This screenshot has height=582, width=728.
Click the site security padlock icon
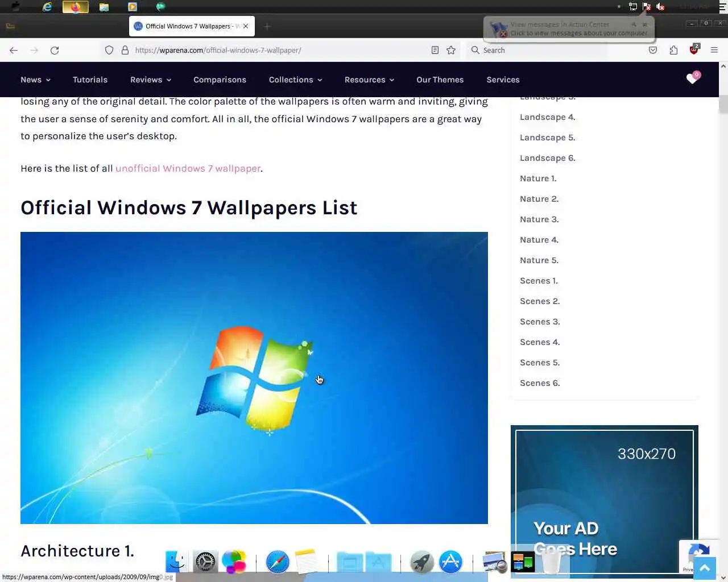tap(125, 50)
